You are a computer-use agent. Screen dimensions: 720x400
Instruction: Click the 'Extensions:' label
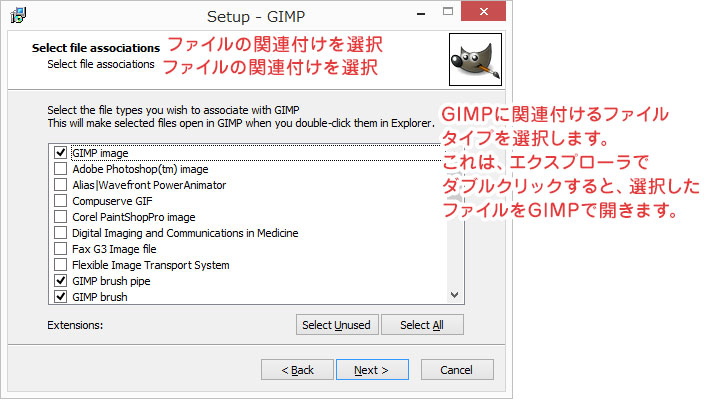75,325
